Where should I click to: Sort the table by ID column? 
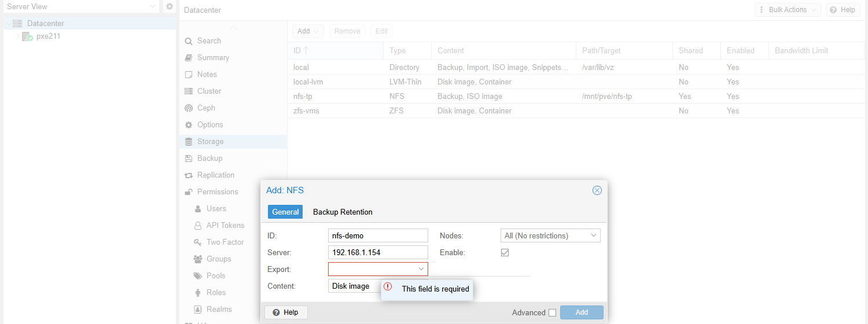(x=335, y=51)
